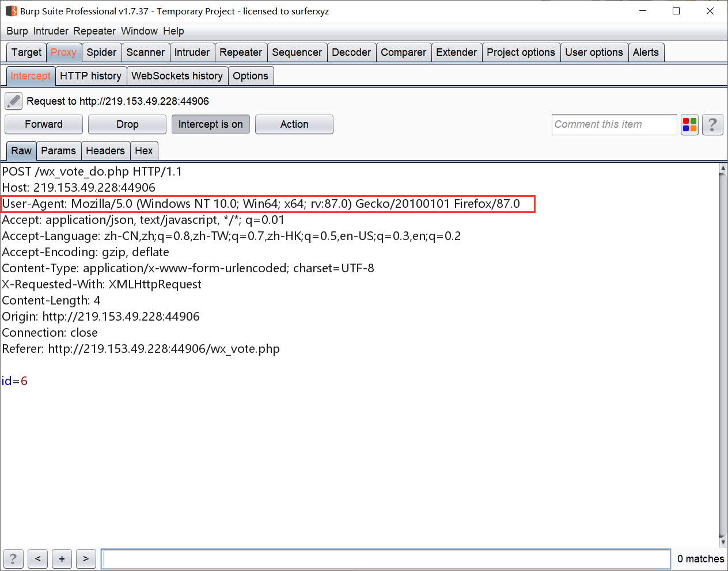
Task: Click the Burp Suite logo in title bar
Action: pos(12,11)
